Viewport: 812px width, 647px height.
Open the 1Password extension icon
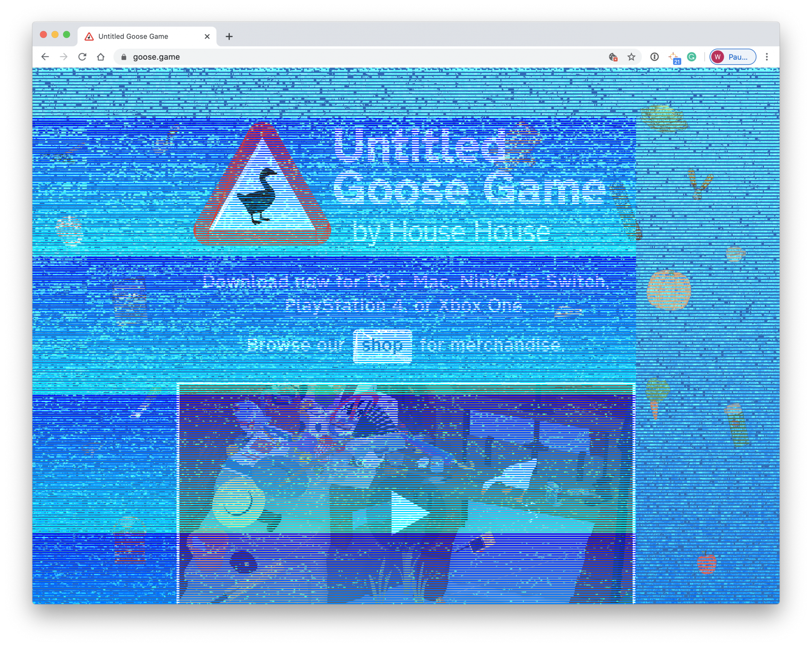pyautogui.click(x=654, y=57)
